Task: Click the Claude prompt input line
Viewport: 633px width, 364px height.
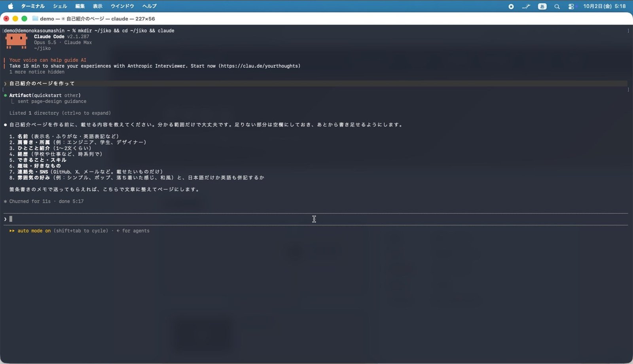Action: pos(316,219)
